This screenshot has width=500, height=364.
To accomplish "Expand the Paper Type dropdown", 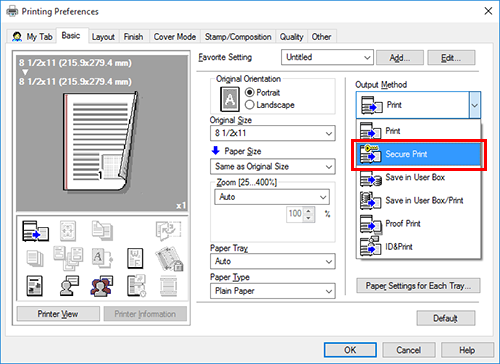I will click(273, 291).
